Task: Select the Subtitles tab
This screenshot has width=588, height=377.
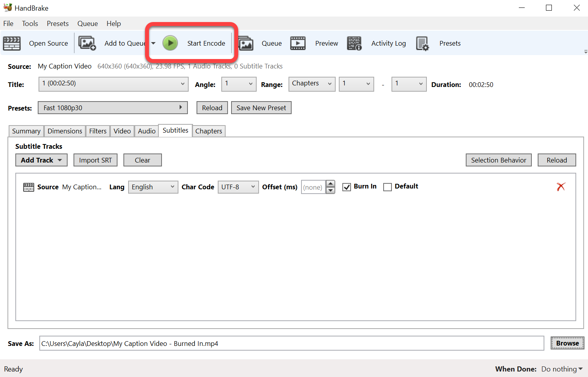Action: [x=175, y=130]
